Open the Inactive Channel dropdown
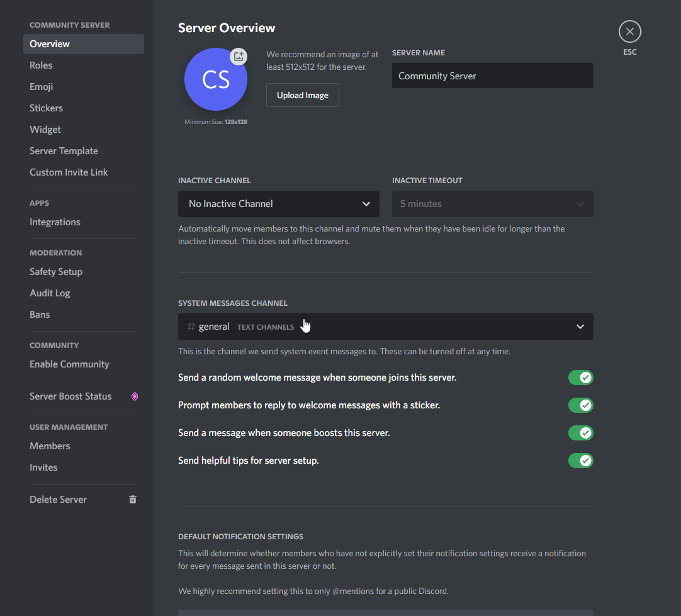681x616 pixels. click(279, 204)
